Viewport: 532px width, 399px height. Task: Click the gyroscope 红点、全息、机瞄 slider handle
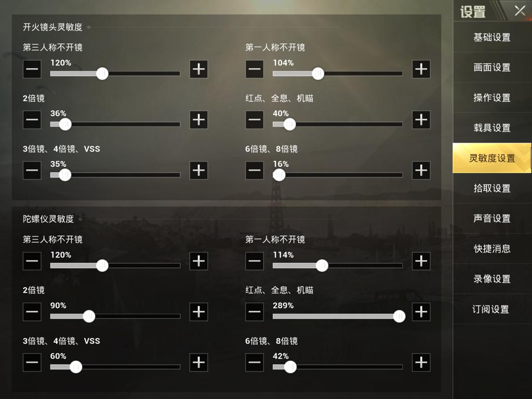[x=398, y=316]
